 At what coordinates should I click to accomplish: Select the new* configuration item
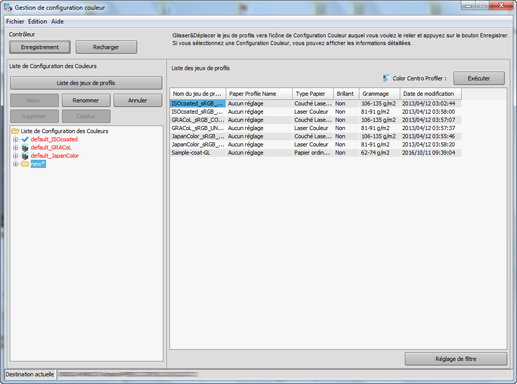click(x=38, y=164)
